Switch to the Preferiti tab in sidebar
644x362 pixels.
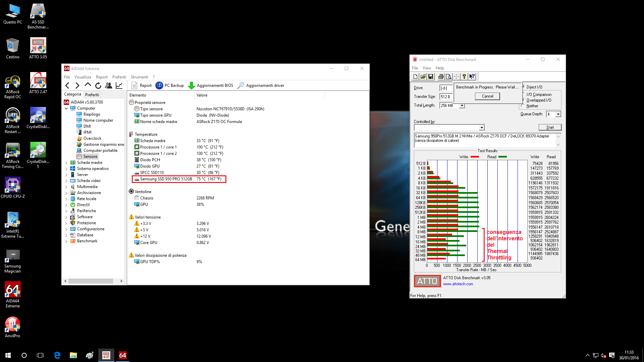coord(92,95)
